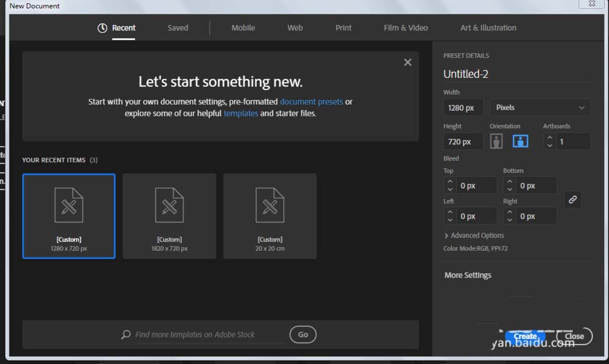The width and height of the screenshot is (609, 364).
Task: Increase Artboards count with up arrow
Action: point(549,138)
